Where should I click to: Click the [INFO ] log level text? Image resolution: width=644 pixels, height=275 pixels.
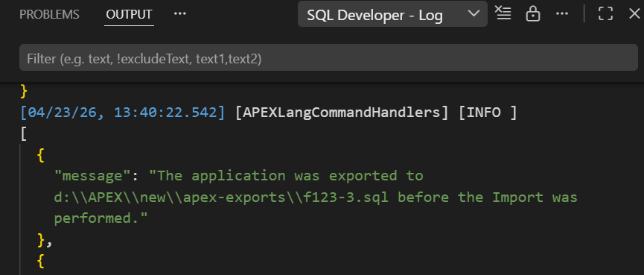[x=487, y=113]
